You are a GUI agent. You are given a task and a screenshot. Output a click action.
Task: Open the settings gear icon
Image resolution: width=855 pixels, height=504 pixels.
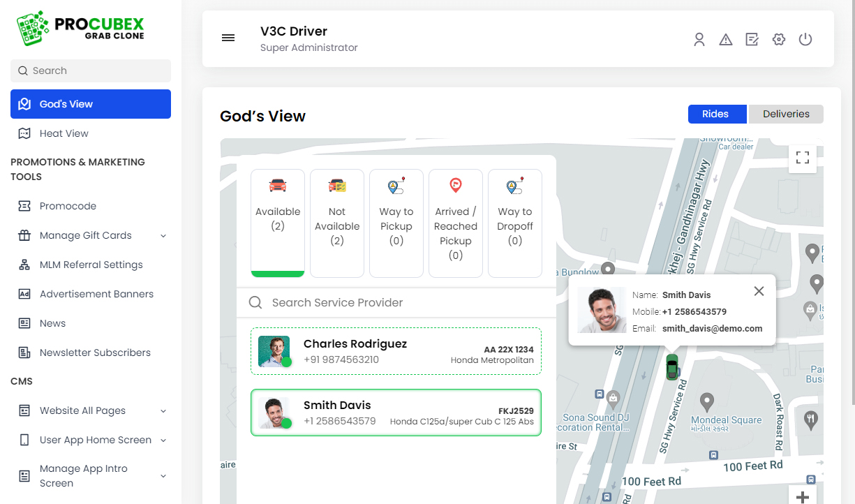(779, 40)
